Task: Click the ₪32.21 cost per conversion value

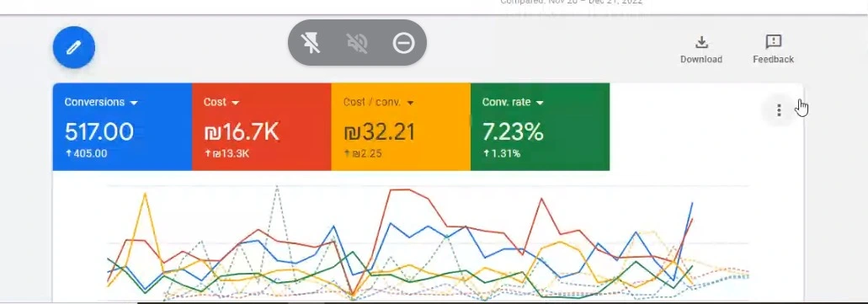Action: tap(379, 131)
